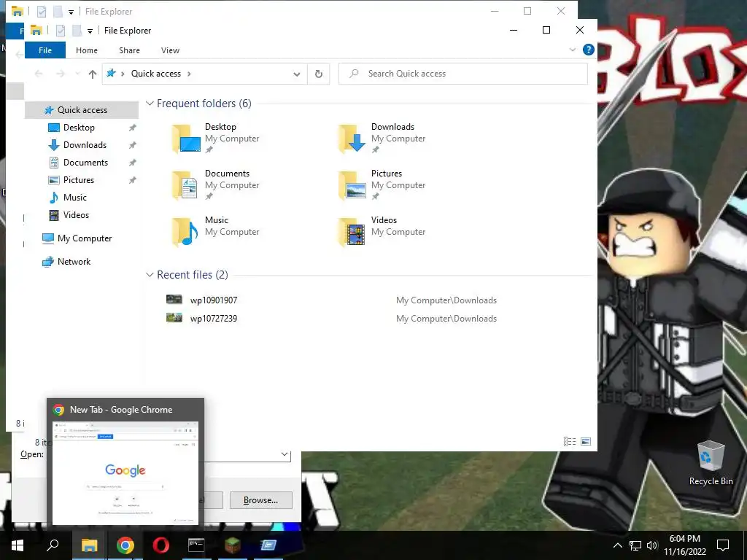Screen dimensions: 747x560
Task: Click the taskbar Search magnifier
Action: [53, 545]
